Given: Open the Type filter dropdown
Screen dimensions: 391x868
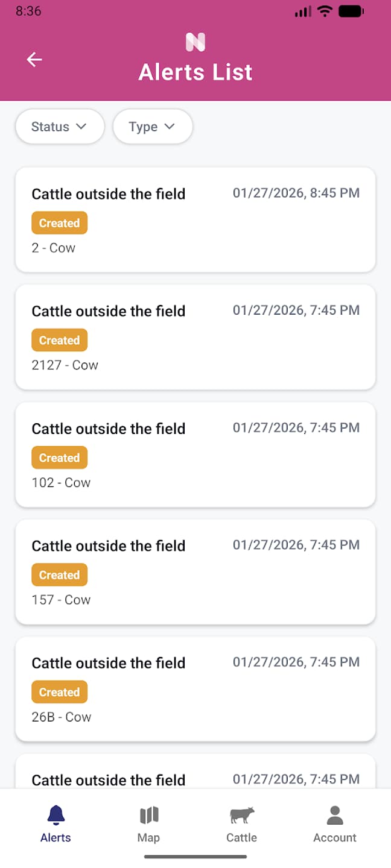Looking at the screenshot, I should click(153, 127).
